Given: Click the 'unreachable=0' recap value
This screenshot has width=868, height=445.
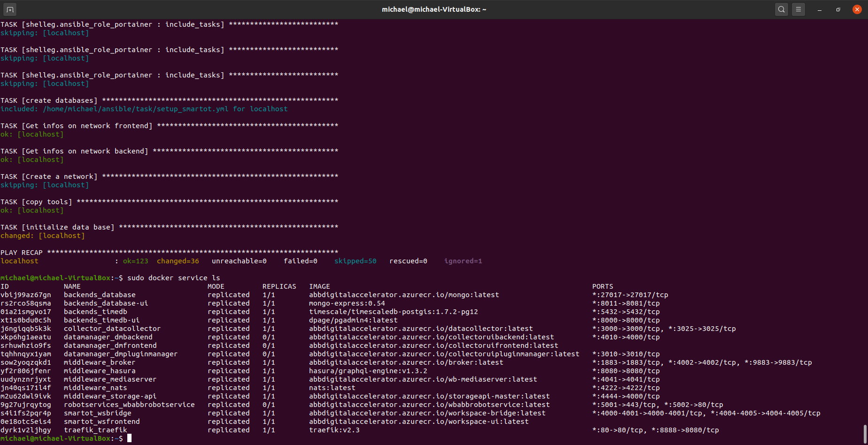Looking at the screenshot, I should (239, 261).
